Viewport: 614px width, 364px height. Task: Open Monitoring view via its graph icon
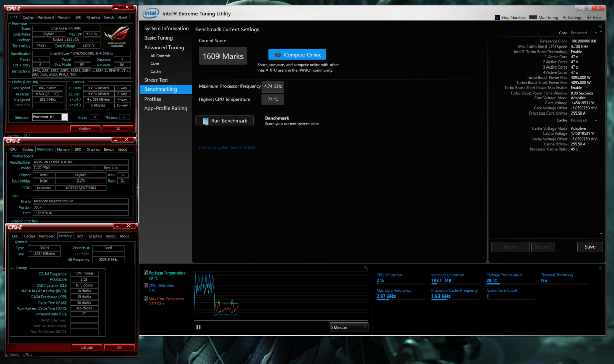click(x=533, y=17)
